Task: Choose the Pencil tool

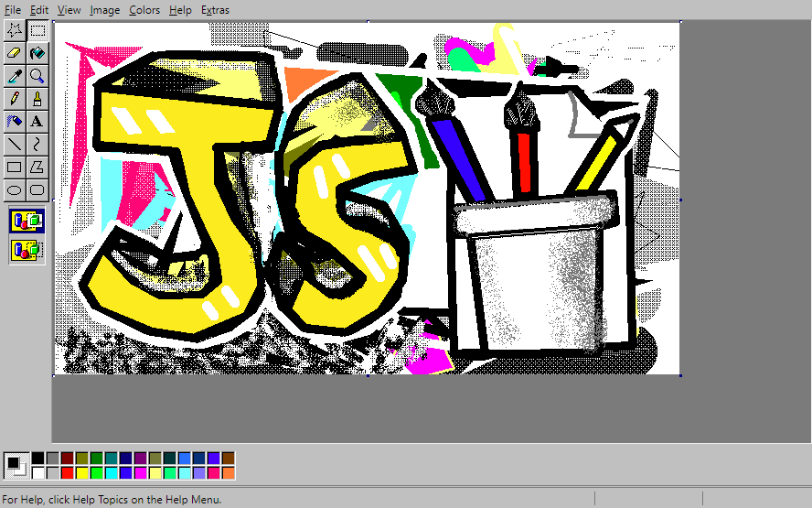Action: tap(15, 98)
